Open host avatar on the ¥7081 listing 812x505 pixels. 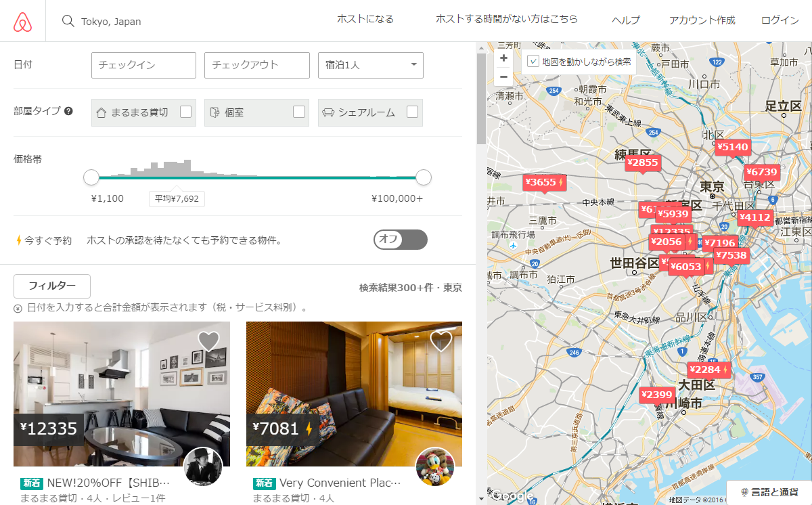[x=435, y=466]
